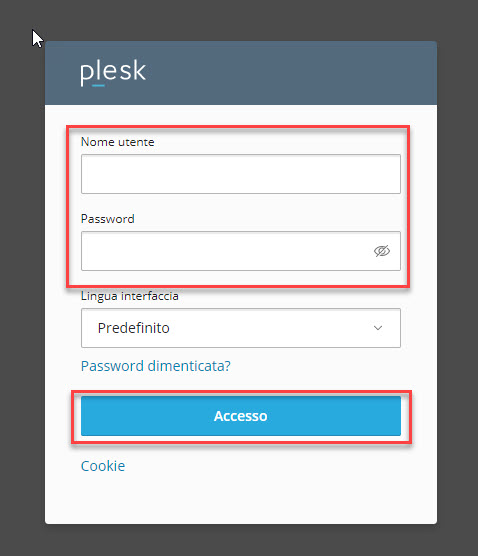Click the Plesk logo in header

113,73
